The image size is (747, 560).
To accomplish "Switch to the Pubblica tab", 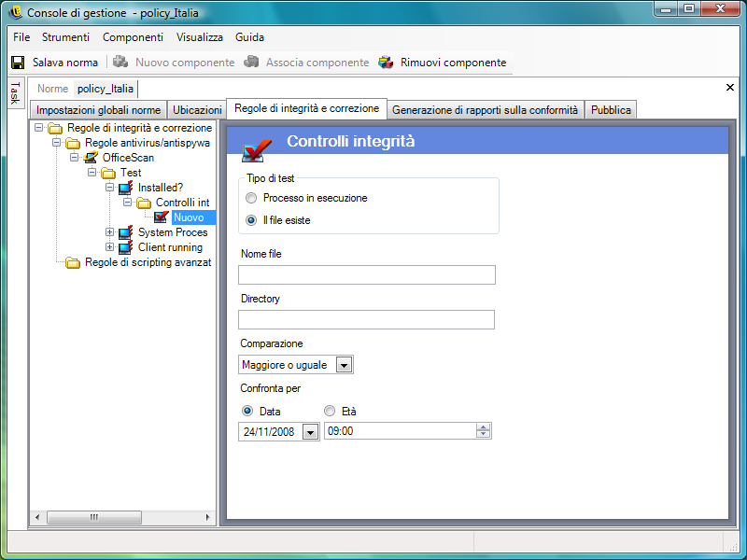I will 611,110.
